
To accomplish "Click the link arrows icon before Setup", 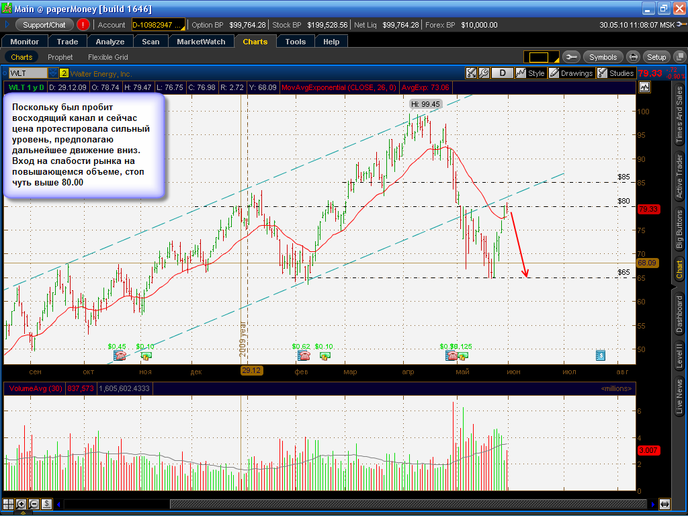I will (633, 57).
